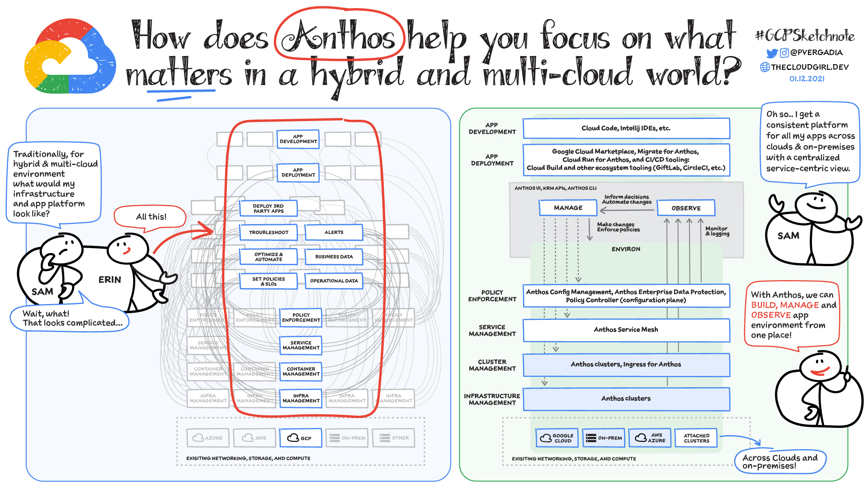
Task: Click the TROUBLESHOOT box
Action: (x=269, y=232)
